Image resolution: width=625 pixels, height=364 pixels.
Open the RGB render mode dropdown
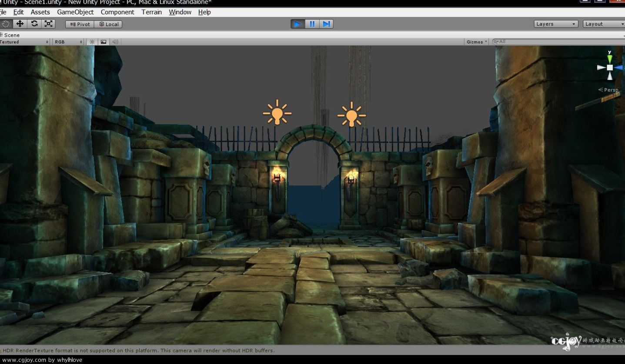68,42
